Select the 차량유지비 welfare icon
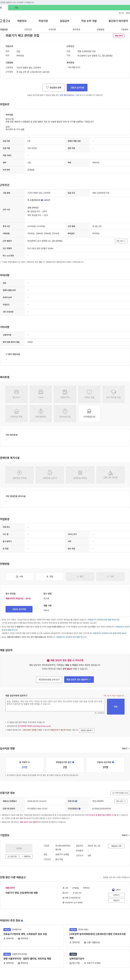130x980 pixels. click(x=65, y=394)
